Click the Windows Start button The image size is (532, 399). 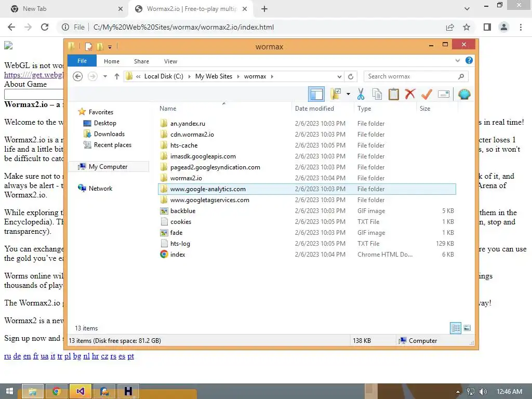click(9, 391)
